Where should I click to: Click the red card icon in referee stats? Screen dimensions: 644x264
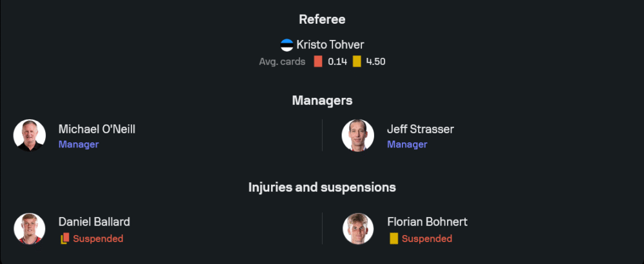point(317,62)
